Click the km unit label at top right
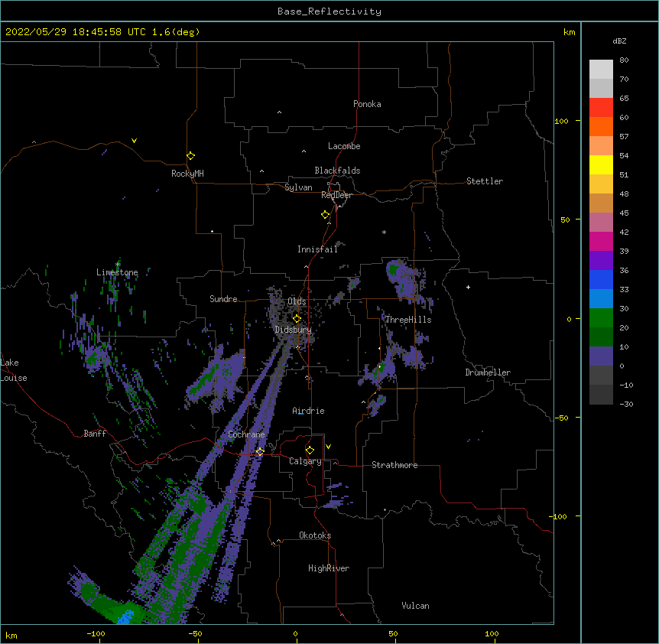 [x=570, y=32]
